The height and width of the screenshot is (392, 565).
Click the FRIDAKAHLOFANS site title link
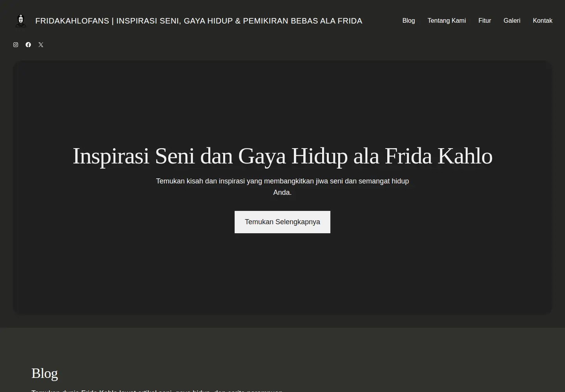(x=199, y=21)
